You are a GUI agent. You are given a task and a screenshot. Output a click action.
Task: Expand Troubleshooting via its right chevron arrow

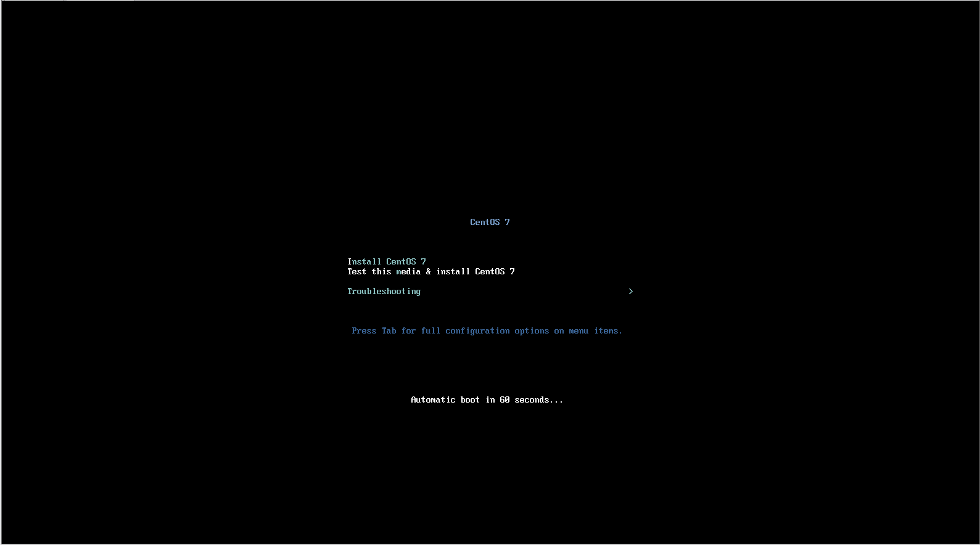pos(630,291)
